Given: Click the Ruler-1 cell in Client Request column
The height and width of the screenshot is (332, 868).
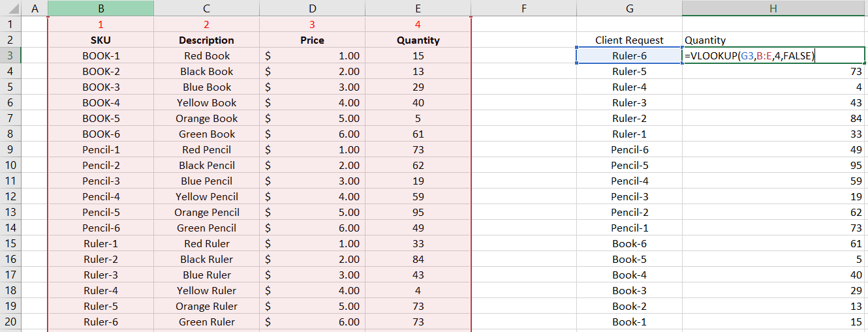Looking at the screenshot, I should (x=630, y=134).
